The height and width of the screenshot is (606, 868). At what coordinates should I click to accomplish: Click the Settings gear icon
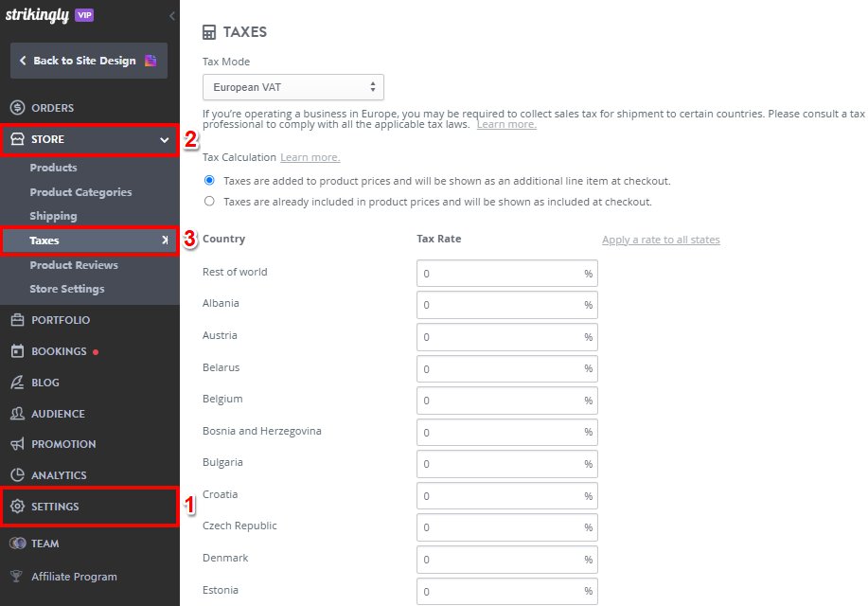click(17, 507)
